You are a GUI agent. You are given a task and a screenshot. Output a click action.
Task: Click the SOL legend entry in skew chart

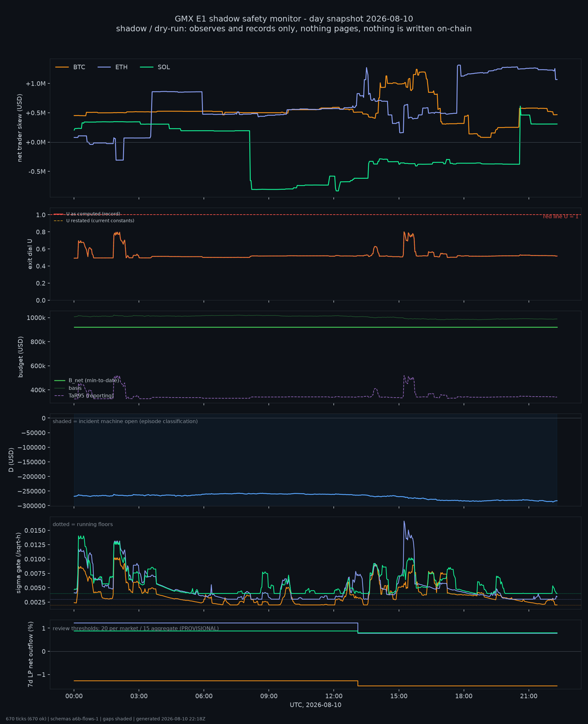pos(155,67)
